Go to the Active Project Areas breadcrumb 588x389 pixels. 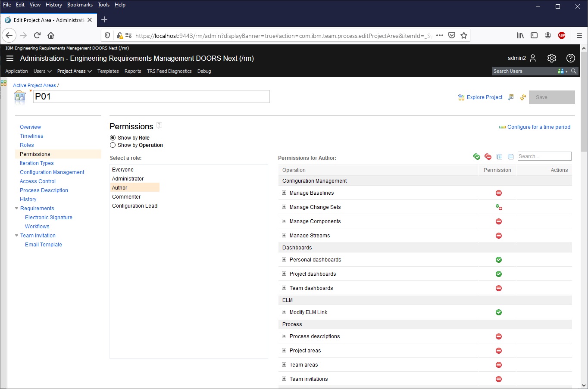click(34, 85)
